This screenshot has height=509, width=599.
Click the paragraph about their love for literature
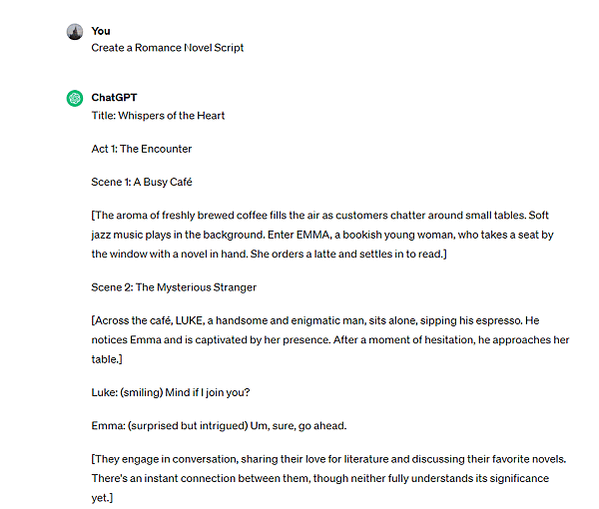(329, 478)
